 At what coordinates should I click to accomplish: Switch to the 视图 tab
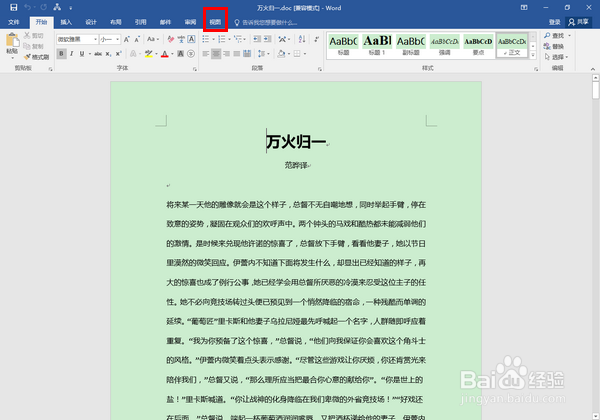(215, 22)
